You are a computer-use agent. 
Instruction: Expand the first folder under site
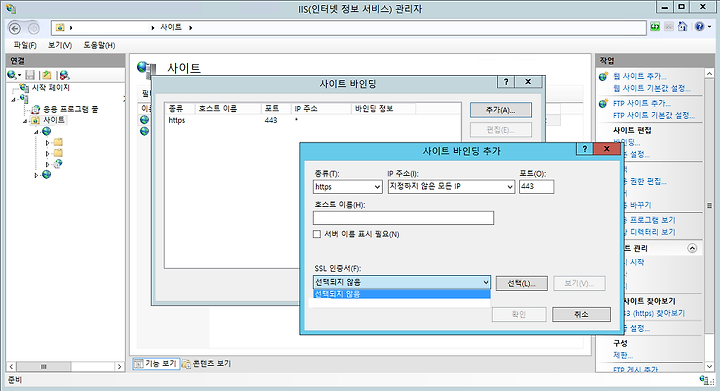(47, 142)
